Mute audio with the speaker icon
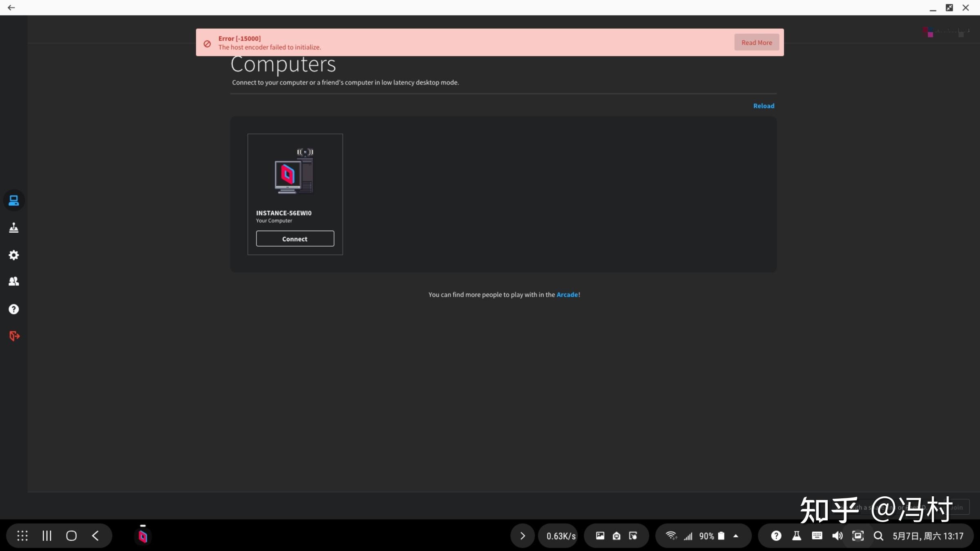980x551 pixels. click(x=837, y=535)
